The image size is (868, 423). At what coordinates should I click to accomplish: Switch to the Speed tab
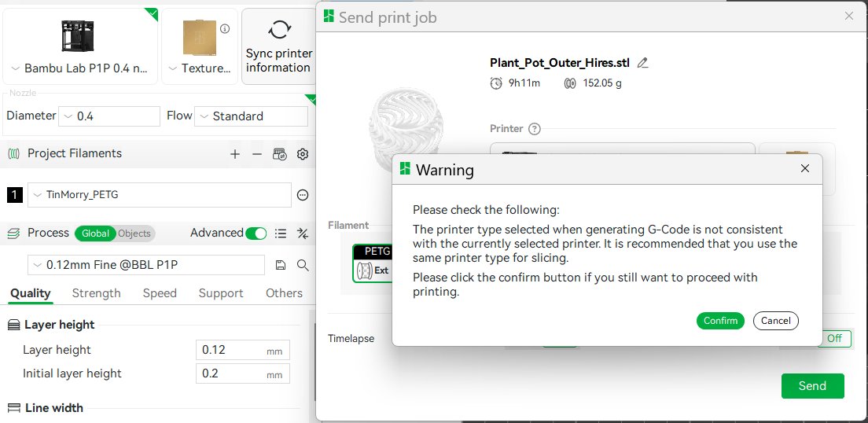(x=160, y=293)
